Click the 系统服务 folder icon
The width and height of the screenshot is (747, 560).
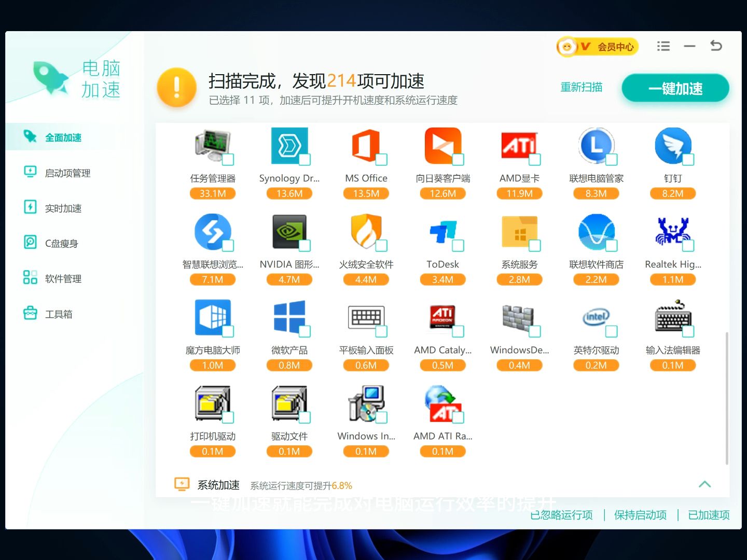[x=519, y=232]
